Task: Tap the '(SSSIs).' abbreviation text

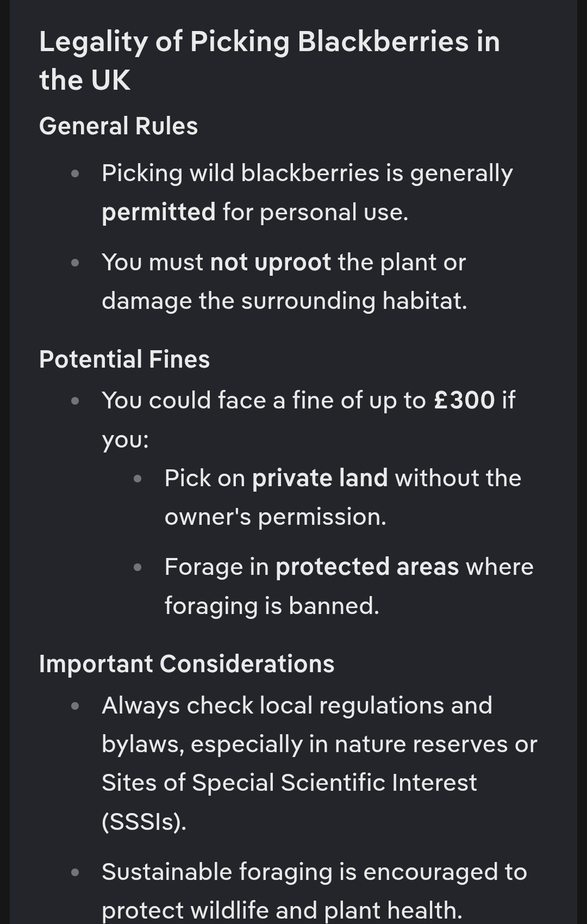Action: (144, 822)
